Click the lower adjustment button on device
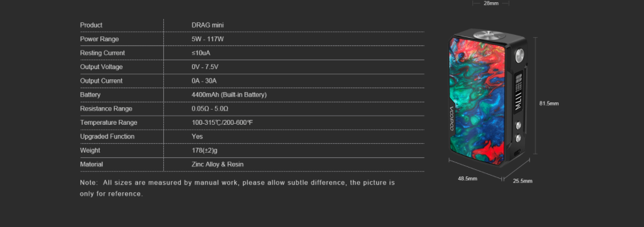 click(x=518, y=138)
